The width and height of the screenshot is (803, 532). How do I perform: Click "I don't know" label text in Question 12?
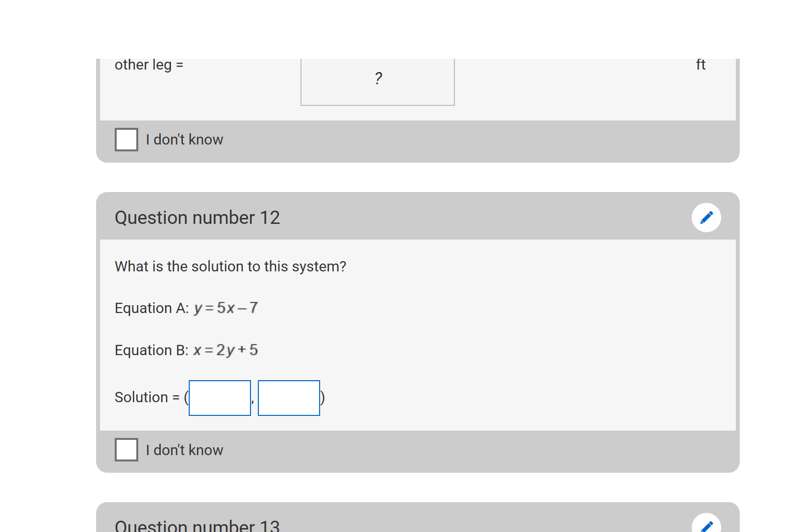(x=184, y=450)
